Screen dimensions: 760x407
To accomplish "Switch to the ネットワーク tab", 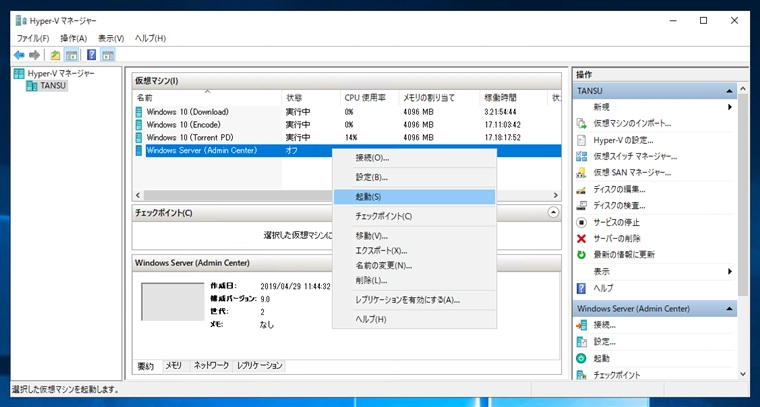I will [211, 366].
